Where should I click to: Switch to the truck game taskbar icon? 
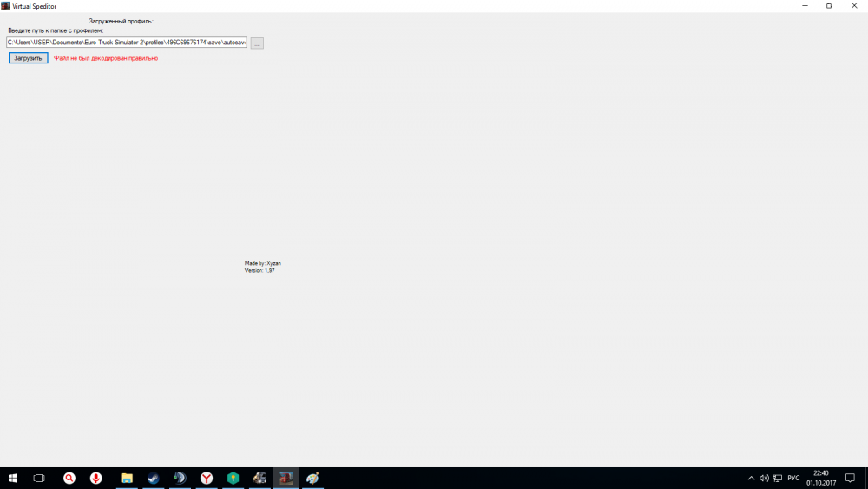pyautogui.click(x=259, y=478)
